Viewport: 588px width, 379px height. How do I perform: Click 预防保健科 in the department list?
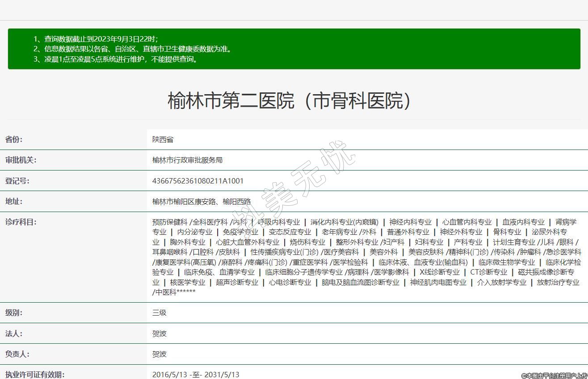click(170, 222)
